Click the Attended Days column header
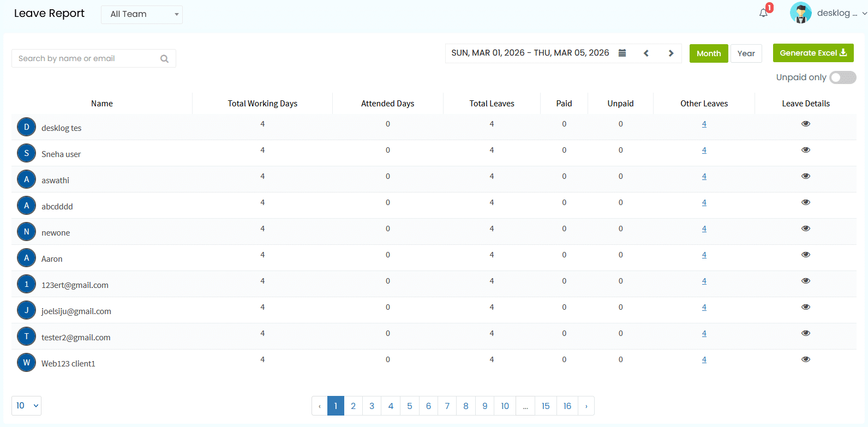868x427 pixels. tap(387, 104)
